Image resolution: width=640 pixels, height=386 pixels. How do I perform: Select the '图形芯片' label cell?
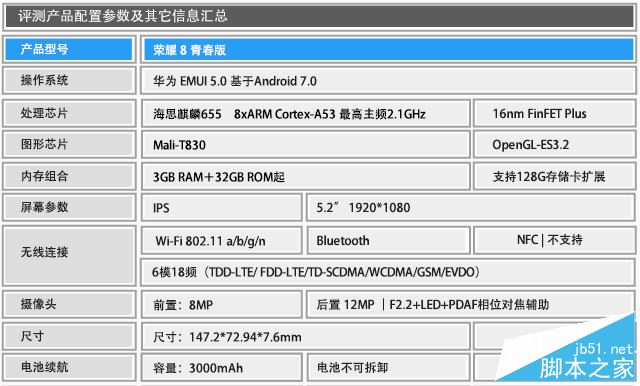click(x=69, y=144)
